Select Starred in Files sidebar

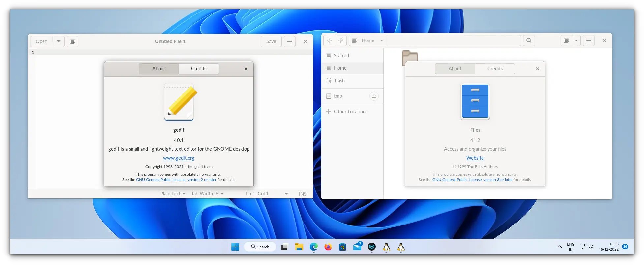[x=352, y=56]
